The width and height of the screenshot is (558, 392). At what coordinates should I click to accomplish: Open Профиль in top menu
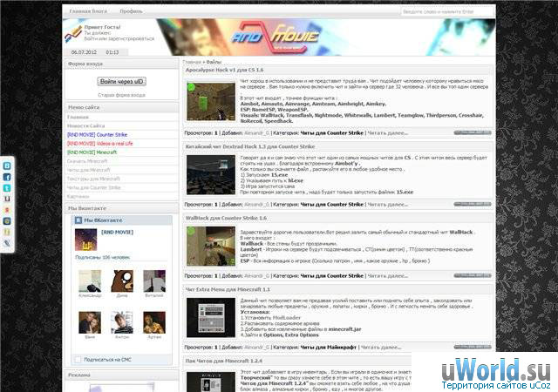coord(131,11)
